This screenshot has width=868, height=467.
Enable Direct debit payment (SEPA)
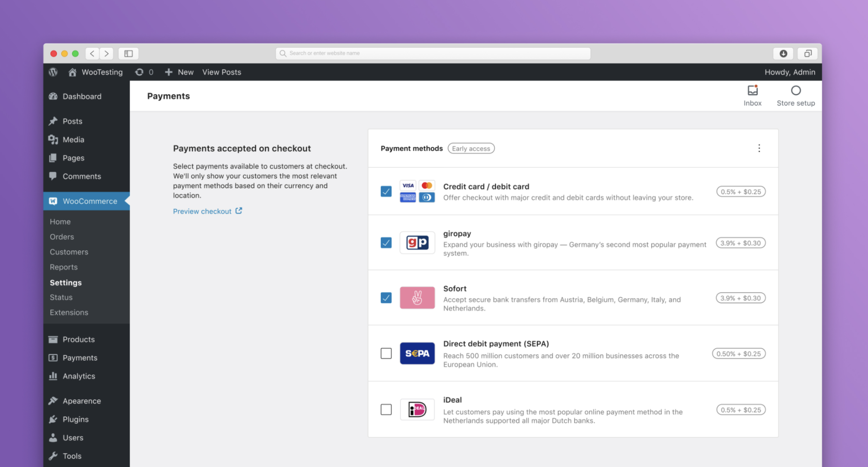pyautogui.click(x=386, y=354)
